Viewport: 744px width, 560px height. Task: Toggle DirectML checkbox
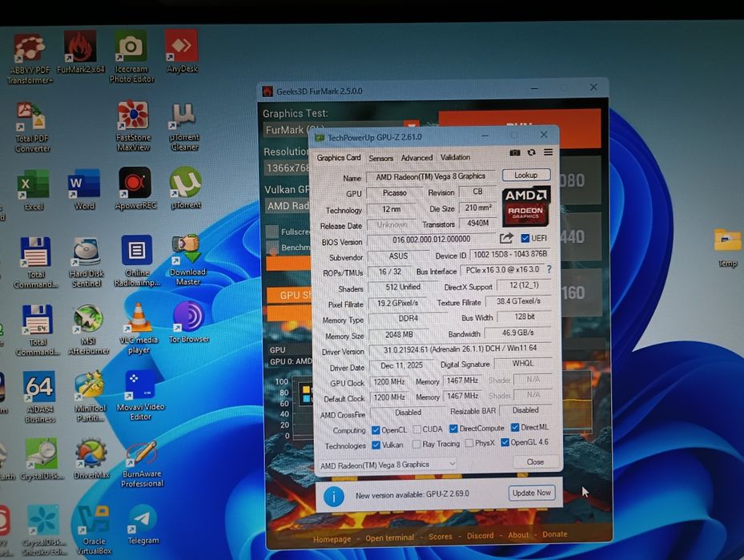515,428
